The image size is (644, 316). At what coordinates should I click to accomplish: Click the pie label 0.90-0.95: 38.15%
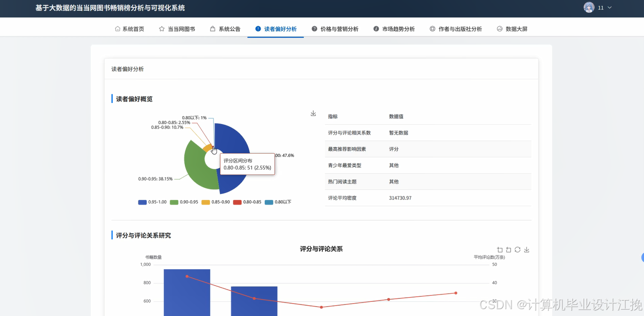[155, 179]
